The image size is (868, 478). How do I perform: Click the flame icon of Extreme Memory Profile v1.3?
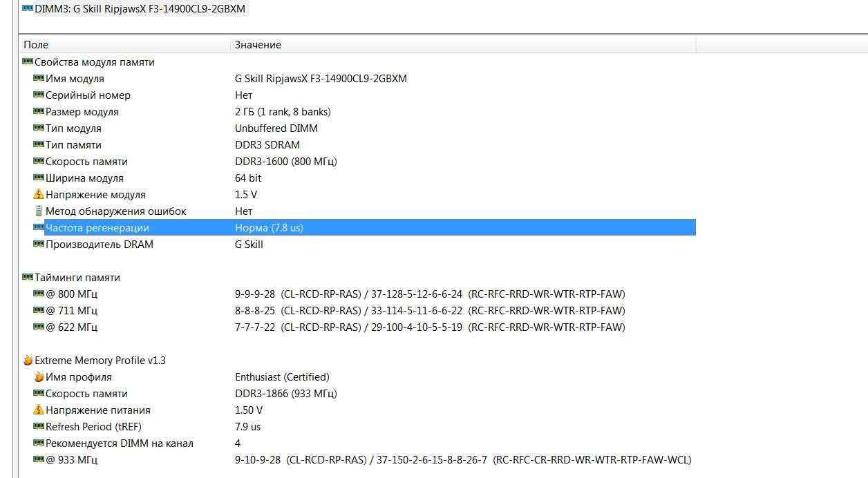click(x=28, y=360)
